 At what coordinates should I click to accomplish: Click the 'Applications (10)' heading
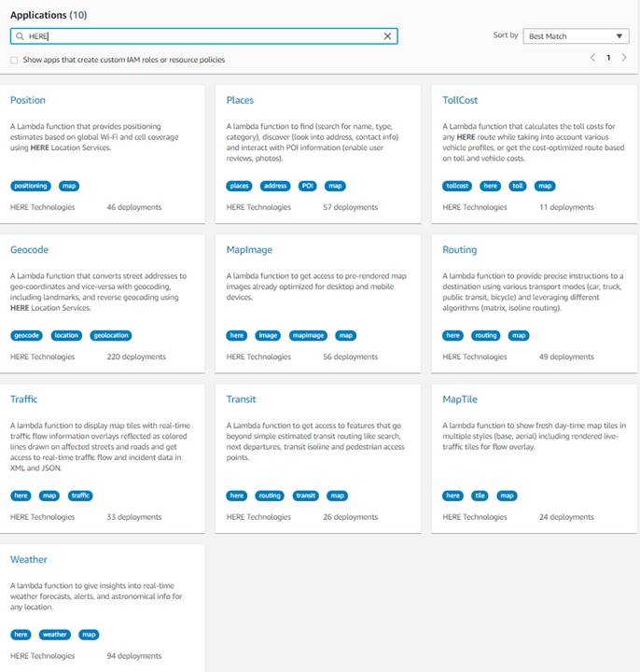click(49, 15)
